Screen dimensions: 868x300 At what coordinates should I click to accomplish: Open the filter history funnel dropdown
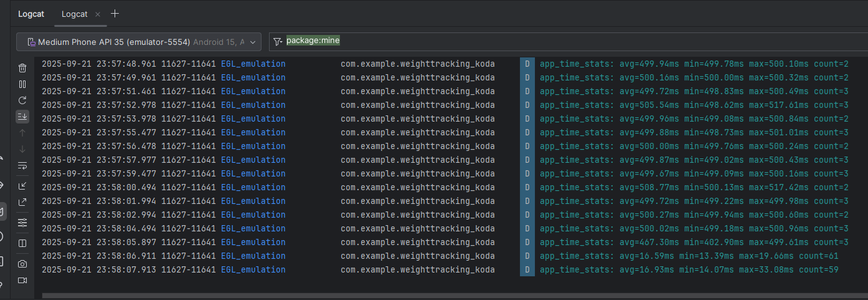click(x=278, y=42)
